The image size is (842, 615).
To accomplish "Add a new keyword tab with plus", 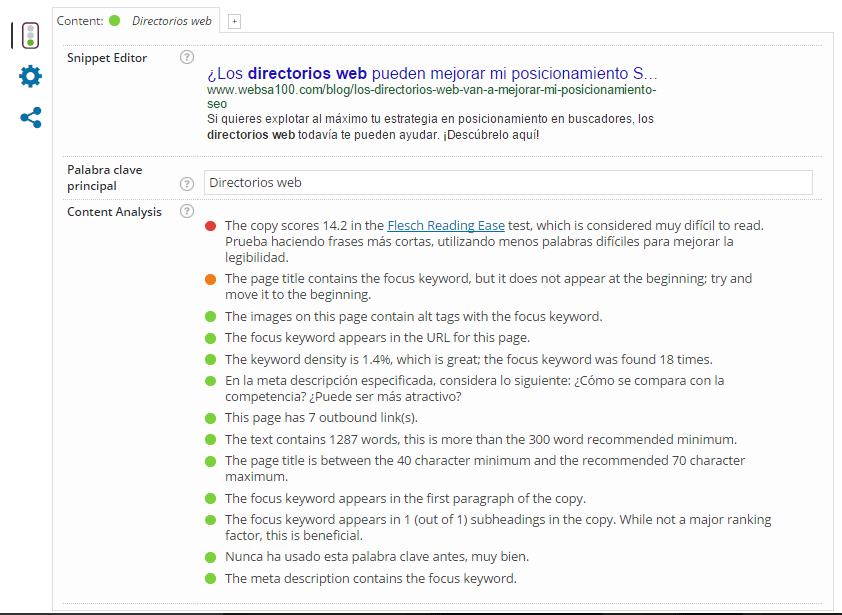I will 234,21.
